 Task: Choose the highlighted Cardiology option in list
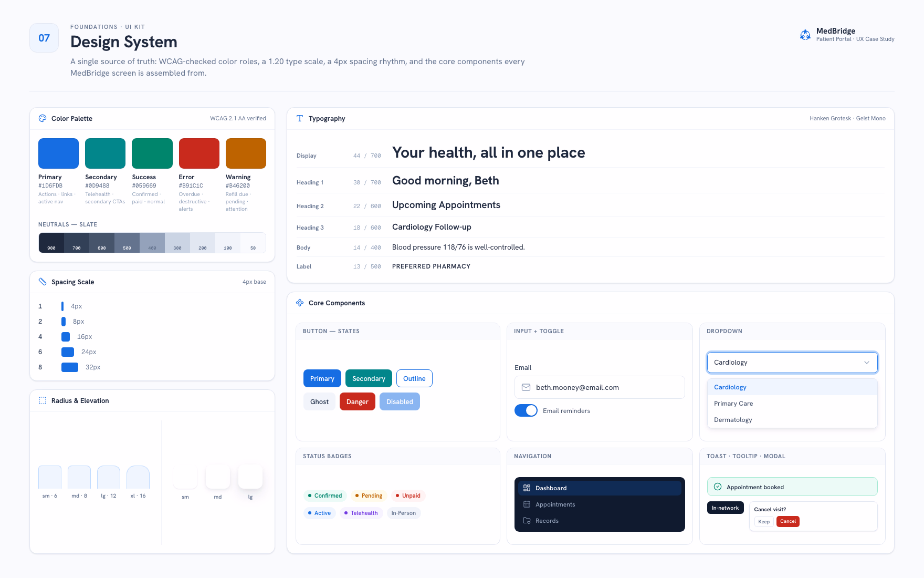click(x=792, y=387)
